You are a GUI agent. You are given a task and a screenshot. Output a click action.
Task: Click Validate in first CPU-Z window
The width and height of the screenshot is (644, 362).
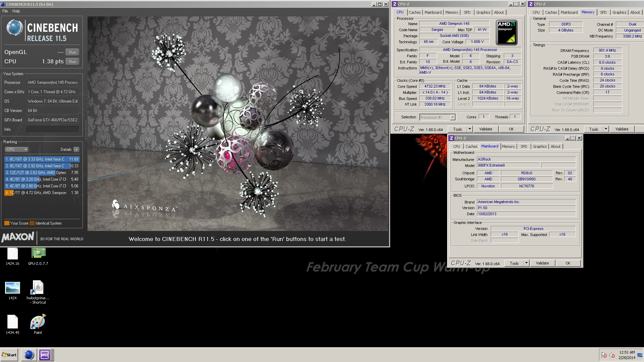pyautogui.click(x=486, y=129)
